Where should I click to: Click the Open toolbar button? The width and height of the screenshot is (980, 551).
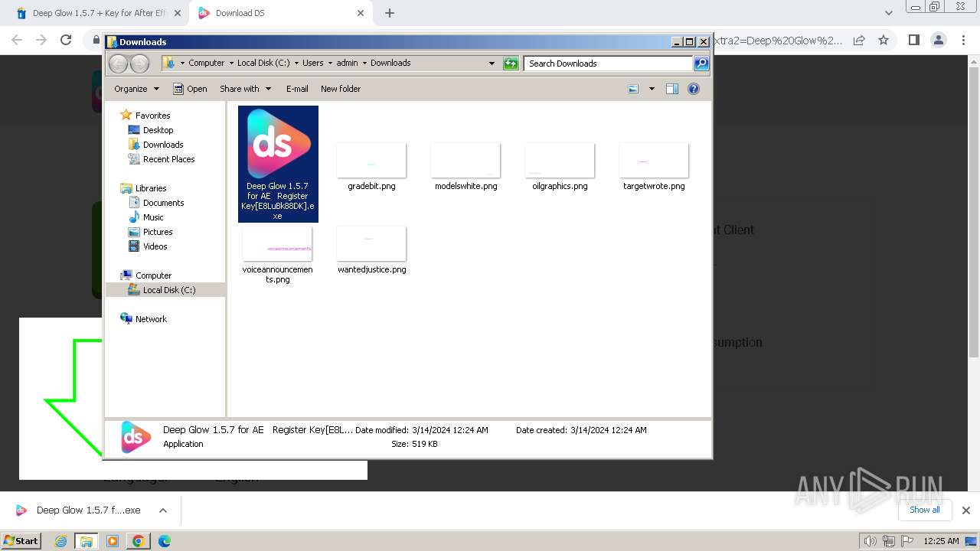190,89
